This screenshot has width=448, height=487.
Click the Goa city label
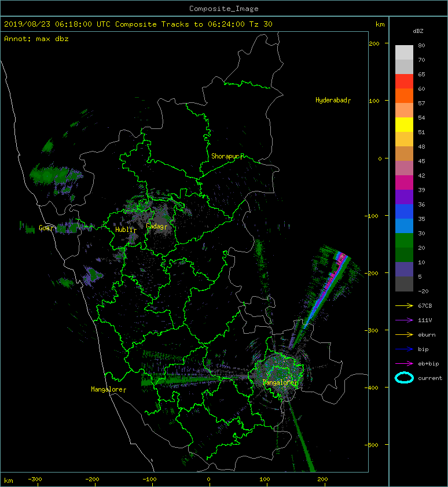pos(46,228)
